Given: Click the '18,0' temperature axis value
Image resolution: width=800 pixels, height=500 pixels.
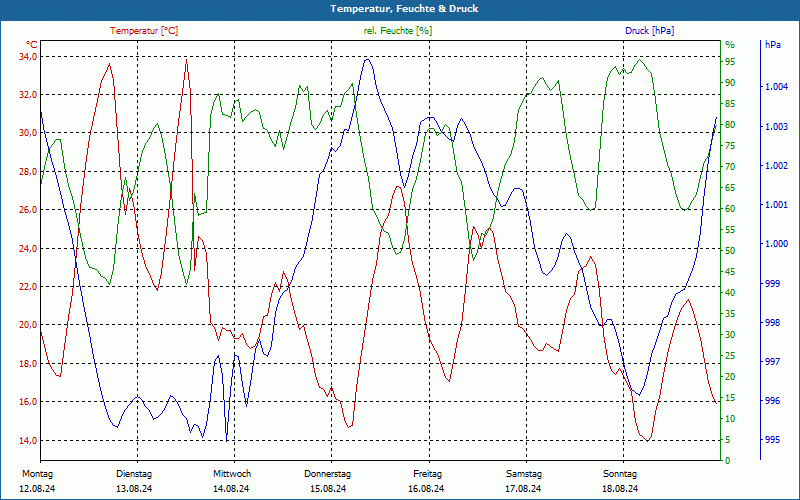Looking at the screenshot, I should [29, 364].
